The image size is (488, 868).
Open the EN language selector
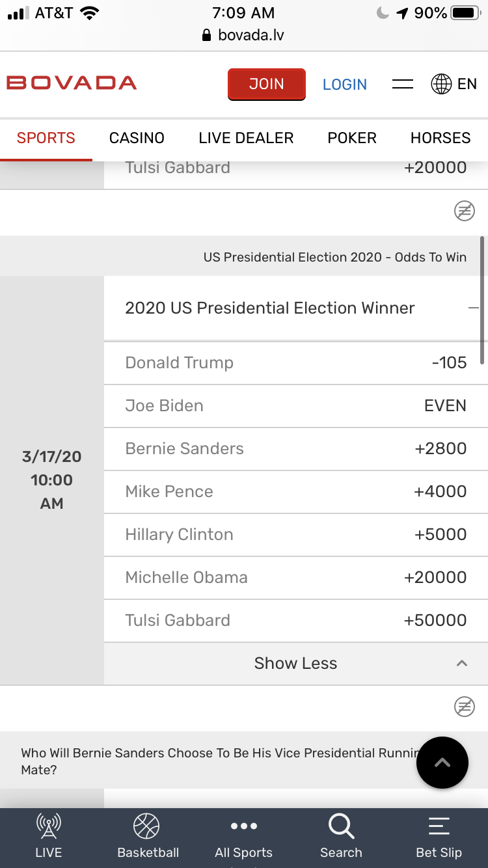click(467, 84)
